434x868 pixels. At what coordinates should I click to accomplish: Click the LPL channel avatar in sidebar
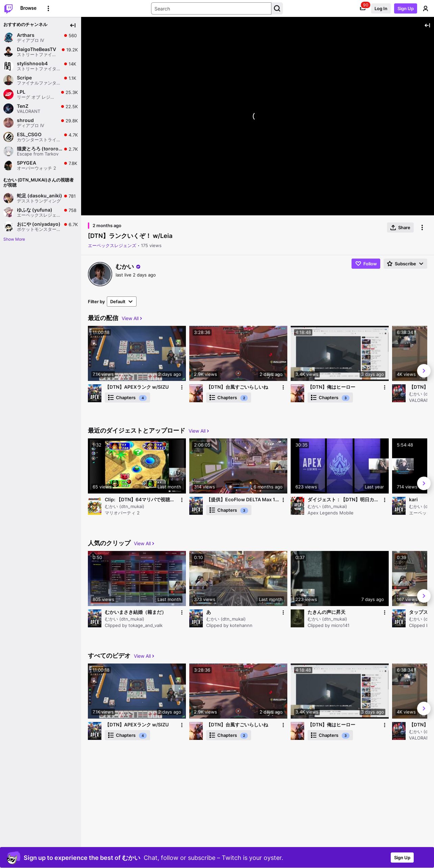(x=8, y=94)
